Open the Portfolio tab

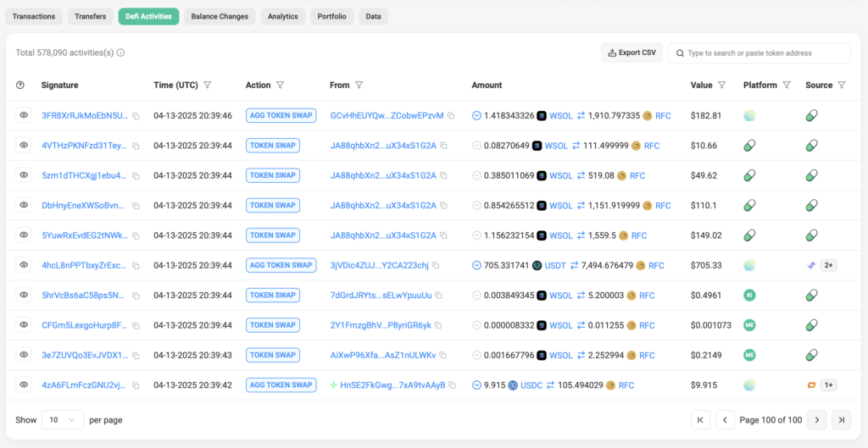coord(332,17)
